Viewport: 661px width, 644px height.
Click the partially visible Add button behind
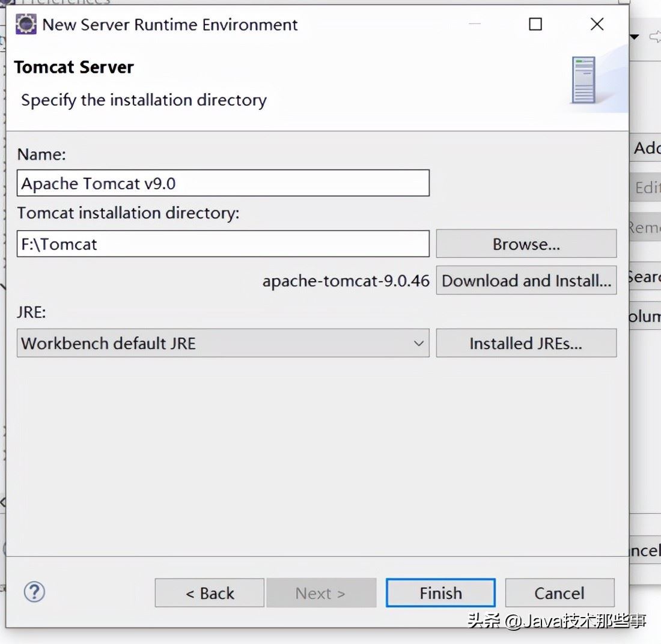[645, 148]
